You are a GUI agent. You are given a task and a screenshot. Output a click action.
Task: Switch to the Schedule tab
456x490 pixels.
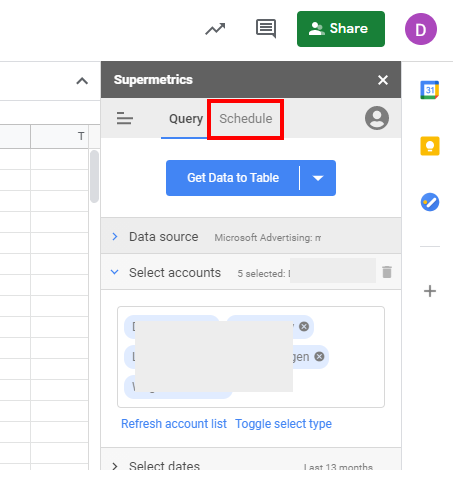tap(246, 119)
